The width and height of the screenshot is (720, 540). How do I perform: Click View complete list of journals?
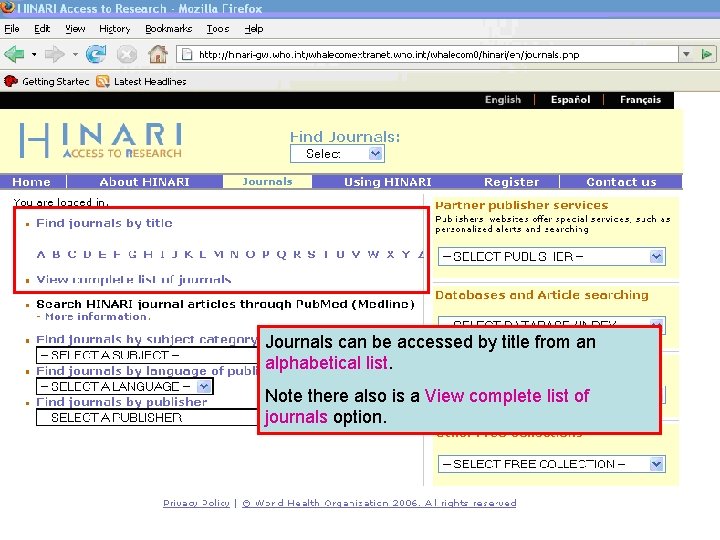click(134, 280)
